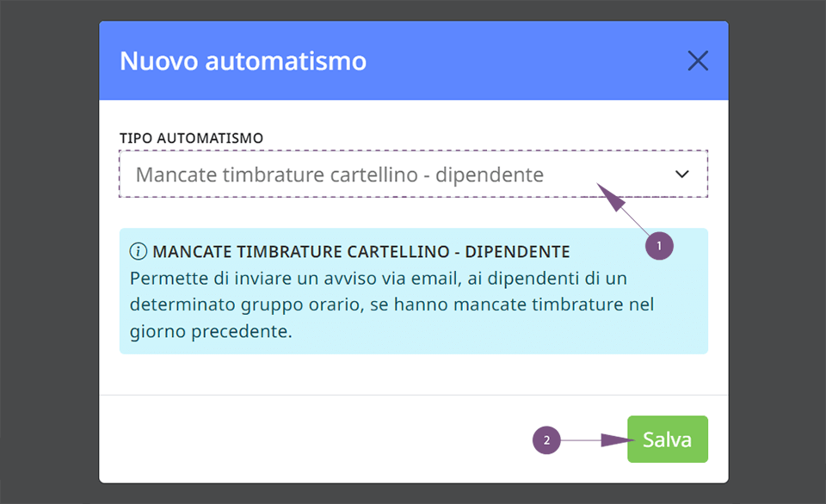Save with the green Salva button
Screen dimensions: 826x504
668,439
